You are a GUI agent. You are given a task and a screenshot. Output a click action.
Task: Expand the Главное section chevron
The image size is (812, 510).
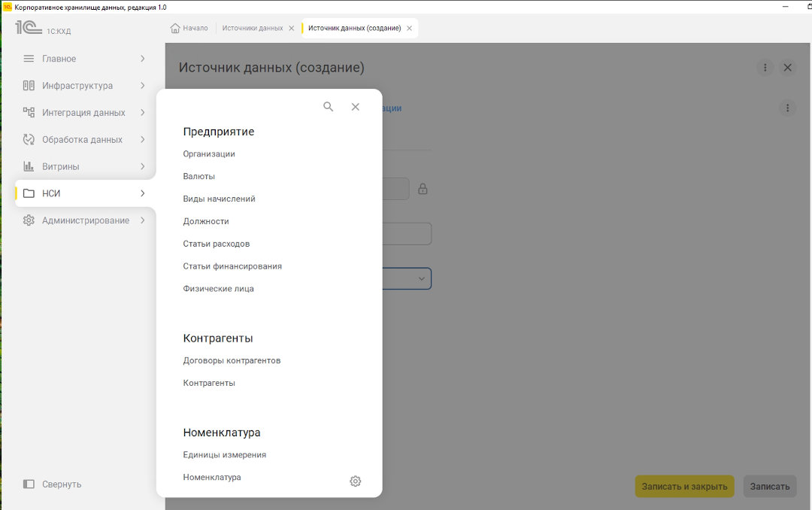coord(143,59)
